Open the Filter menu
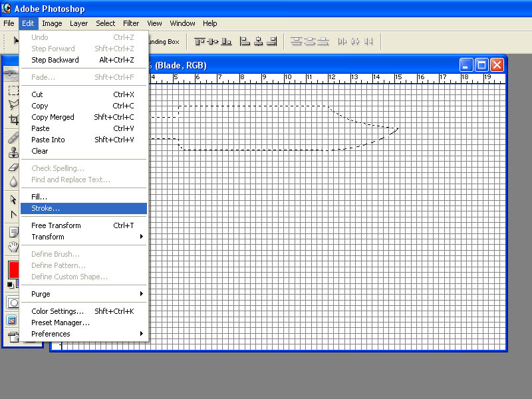The width and height of the screenshot is (532, 399). (x=131, y=23)
